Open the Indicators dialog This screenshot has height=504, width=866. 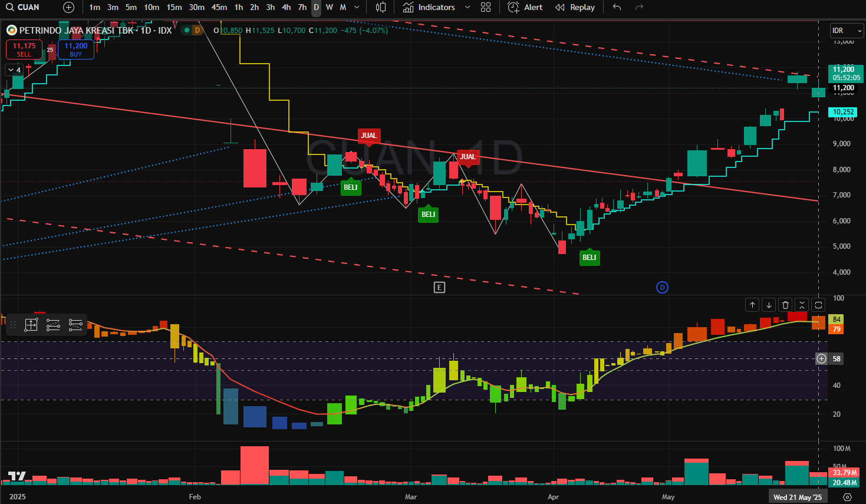coord(429,7)
